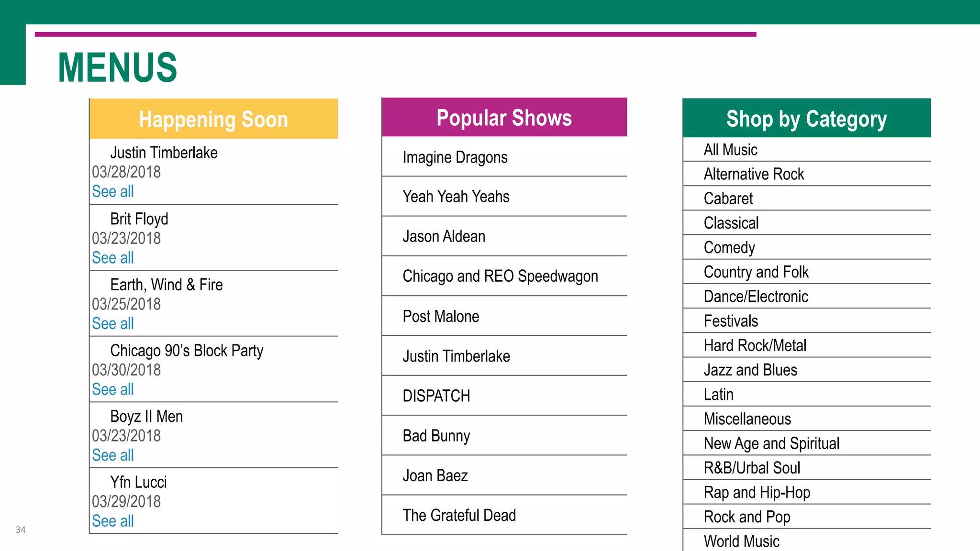The image size is (980, 551).
Task: Open See all under Yfn Lucci
Action: pos(113,521)
